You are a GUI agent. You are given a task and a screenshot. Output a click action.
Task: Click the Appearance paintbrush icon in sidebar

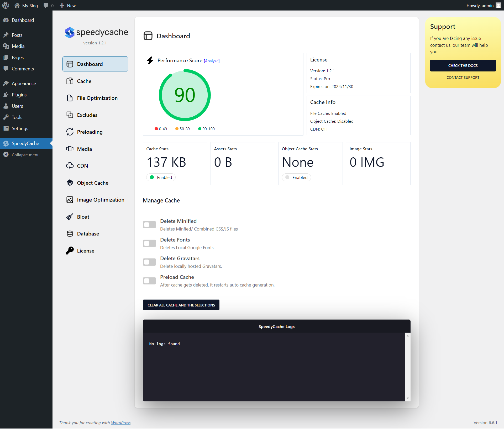6,84
